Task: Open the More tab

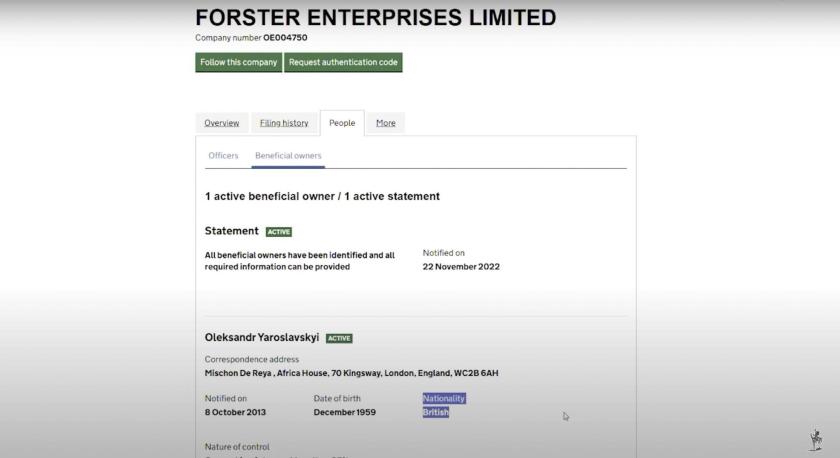Action: click(x=386, y=123)
